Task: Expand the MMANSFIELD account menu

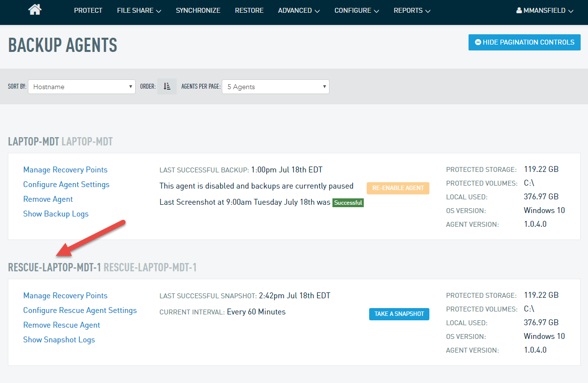Action: point(544,9)
